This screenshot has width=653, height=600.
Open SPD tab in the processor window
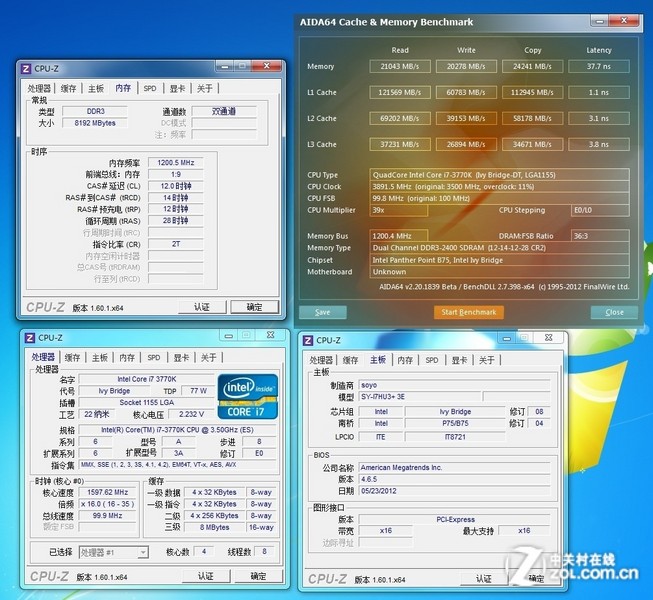[x=154, y=358]
